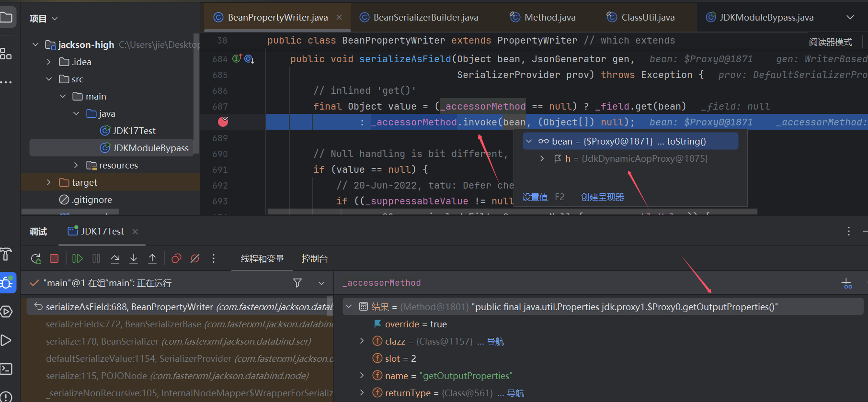Screen dimensions: 868x402
Task: Toggle the breakpoint at line 688
Action: click(x=223, y=122)
